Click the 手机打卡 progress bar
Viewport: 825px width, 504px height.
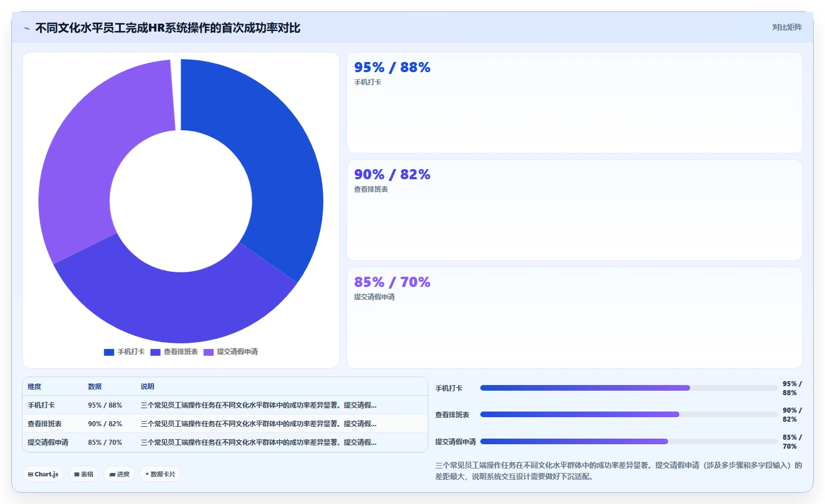tap(629, 388)
